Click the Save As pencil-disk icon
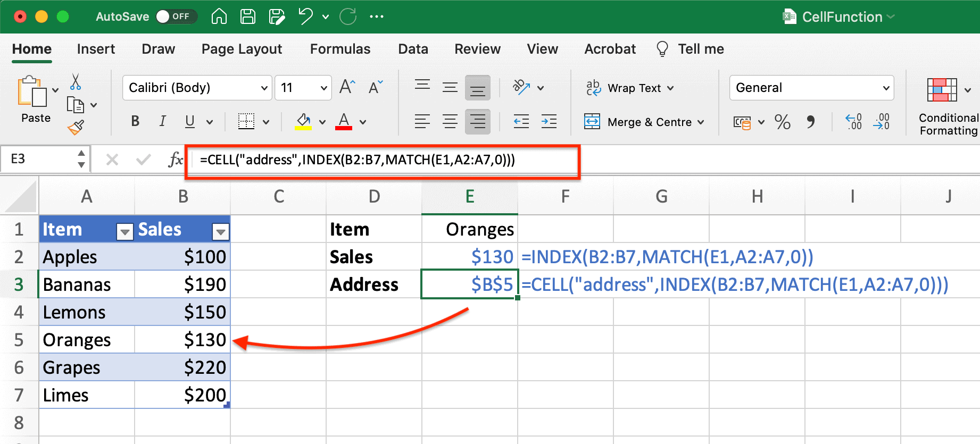The height and width of the screenshot is (444, 980). (277, 16)
